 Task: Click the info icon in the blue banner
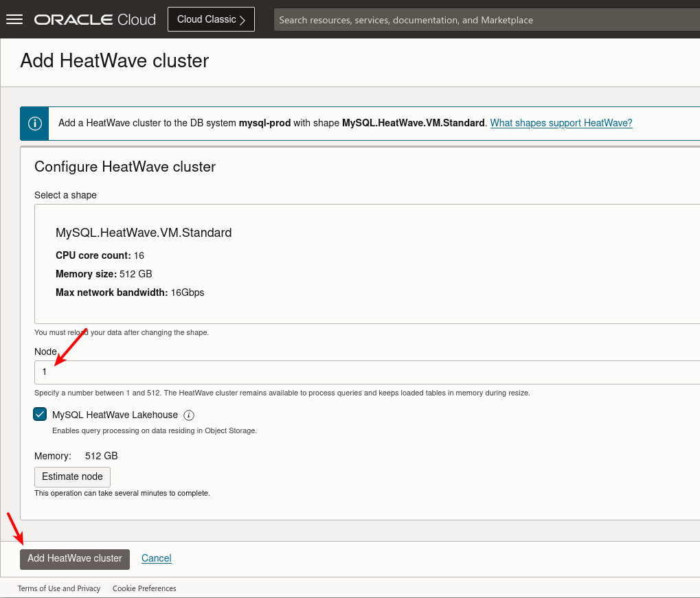(35, 123)
